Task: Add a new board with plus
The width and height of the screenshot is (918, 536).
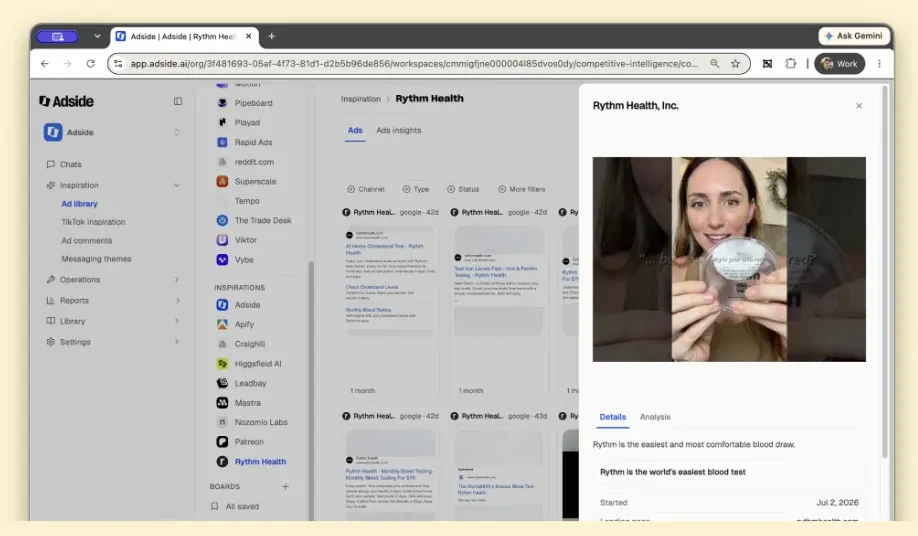Action: click(285, 486)
